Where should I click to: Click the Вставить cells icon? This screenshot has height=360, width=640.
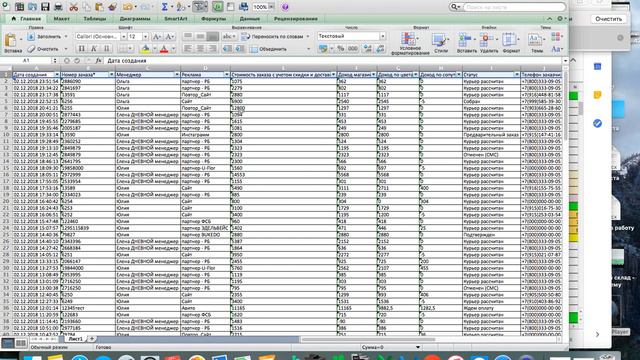click(464, 40)
